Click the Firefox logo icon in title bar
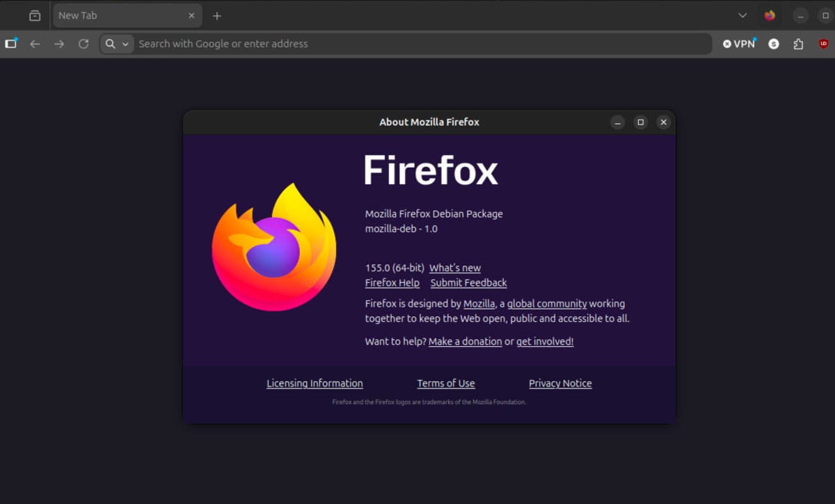 coord(770,15)
